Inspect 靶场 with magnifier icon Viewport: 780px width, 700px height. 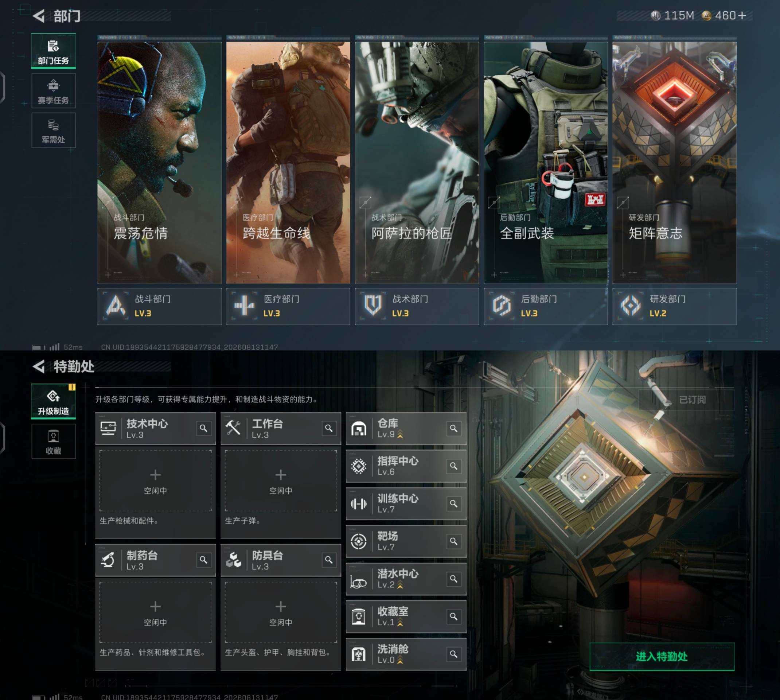pos(454,541)
